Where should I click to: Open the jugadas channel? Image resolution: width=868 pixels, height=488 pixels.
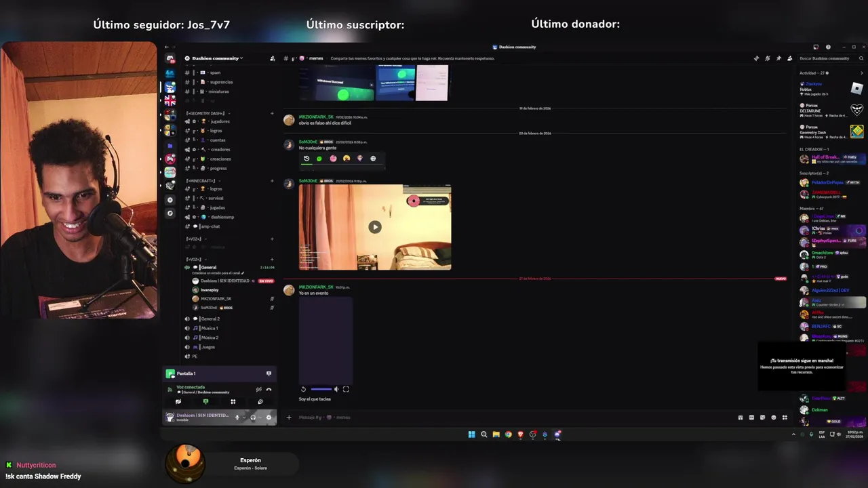point(218,208)
